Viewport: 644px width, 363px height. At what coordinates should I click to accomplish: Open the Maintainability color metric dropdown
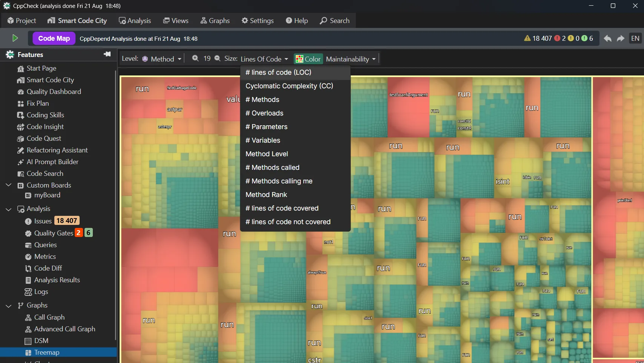[351, 59]
